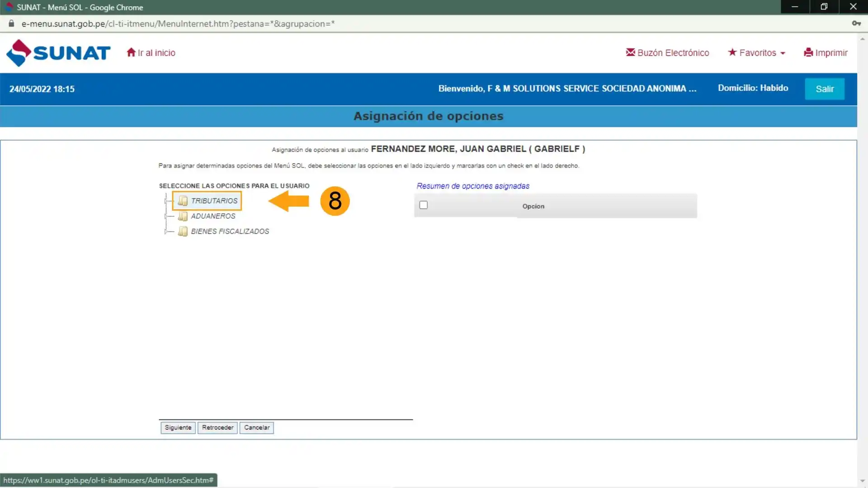
Task: Click the Opcion column header
Action: [533, 206]
